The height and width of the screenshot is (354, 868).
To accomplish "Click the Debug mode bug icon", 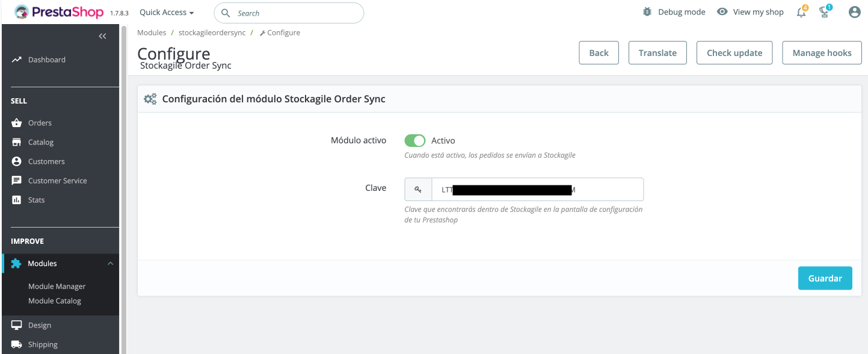I will [x=647, y=11].
